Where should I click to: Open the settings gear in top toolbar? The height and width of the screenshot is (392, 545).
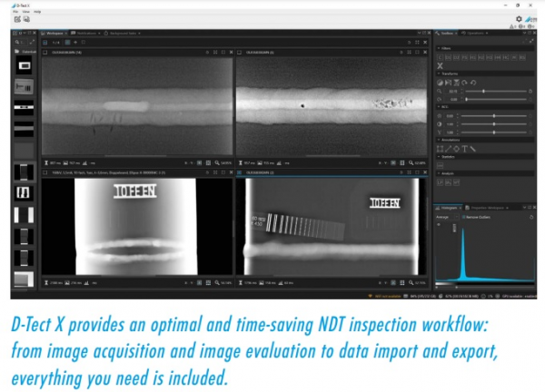(519, 19)
